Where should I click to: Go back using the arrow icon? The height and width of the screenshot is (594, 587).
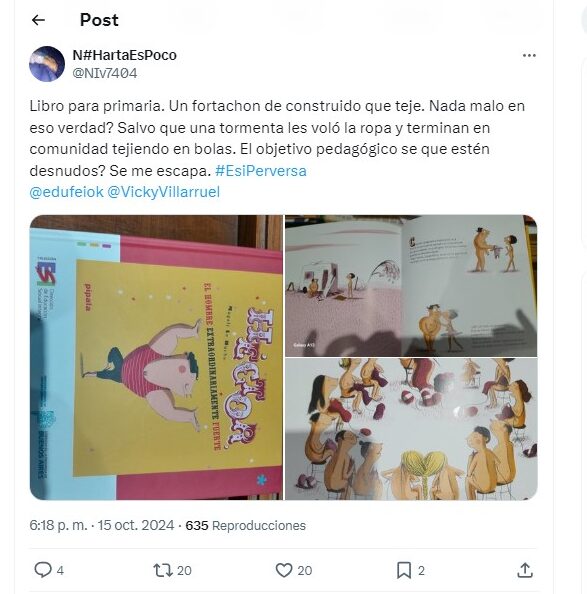point(38,20)
